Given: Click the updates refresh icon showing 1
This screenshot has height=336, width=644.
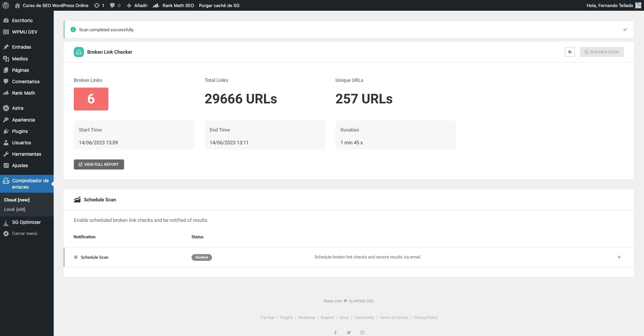Looking at the screenshot, I should (97, 5).
